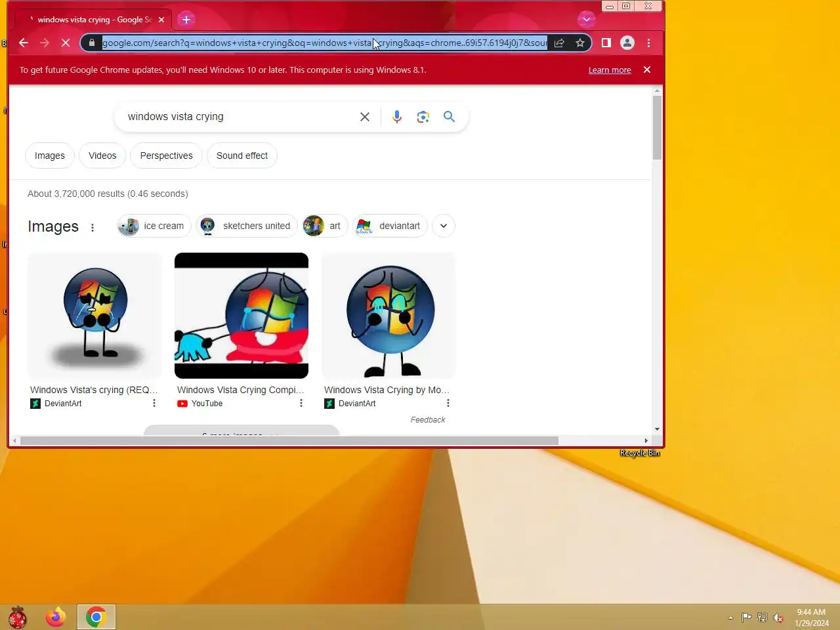840x630 pixels.
Task: Open Windows Vista Crying Compi... title link
Action: pos(241,390)
